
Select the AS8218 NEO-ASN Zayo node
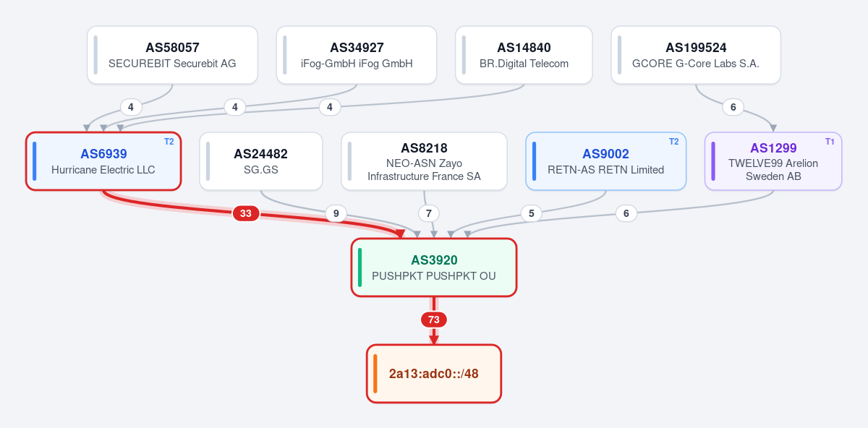424,161
